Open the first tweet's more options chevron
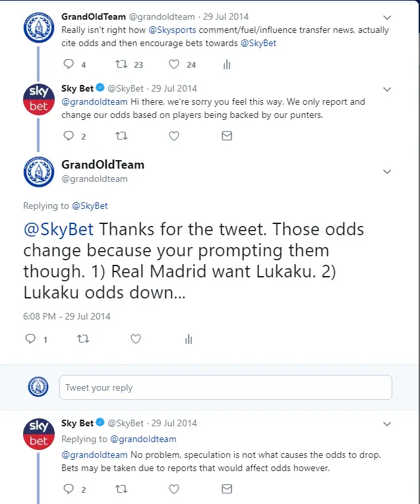 coord(388,18)
